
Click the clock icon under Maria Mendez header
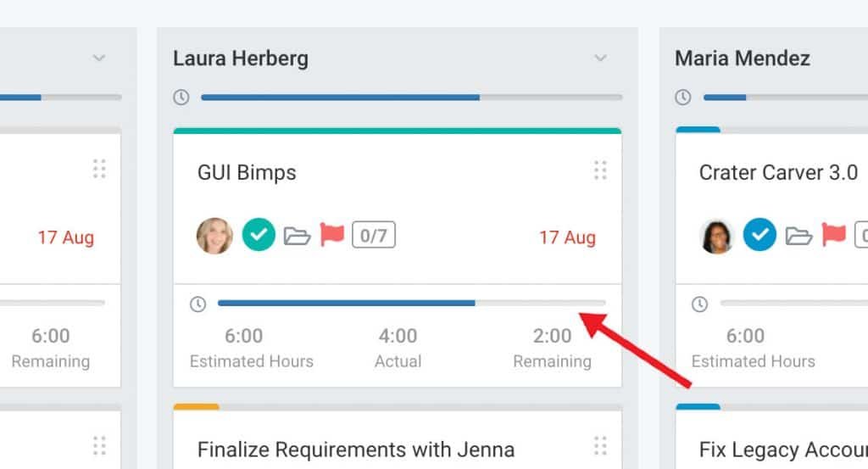coord(682,98)
